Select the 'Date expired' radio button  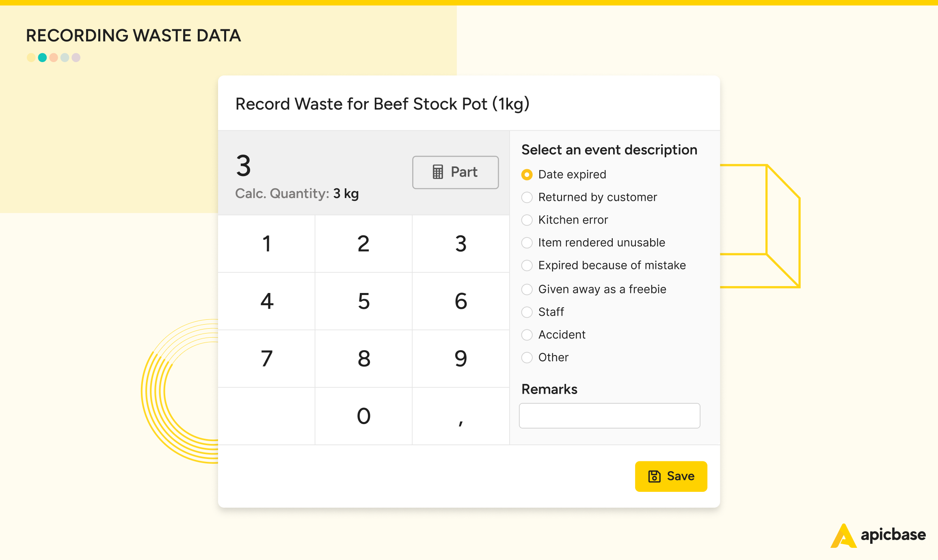(528, 174)
